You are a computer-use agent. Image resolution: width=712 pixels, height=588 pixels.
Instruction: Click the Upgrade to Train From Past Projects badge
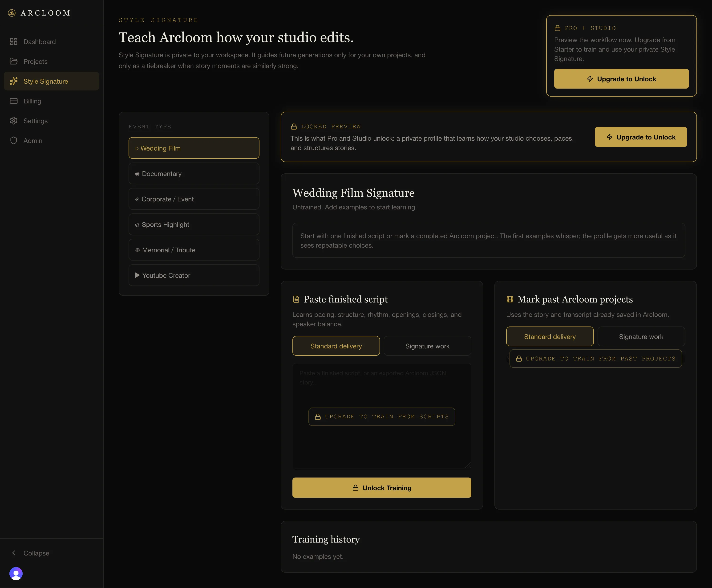pos(595,358)
